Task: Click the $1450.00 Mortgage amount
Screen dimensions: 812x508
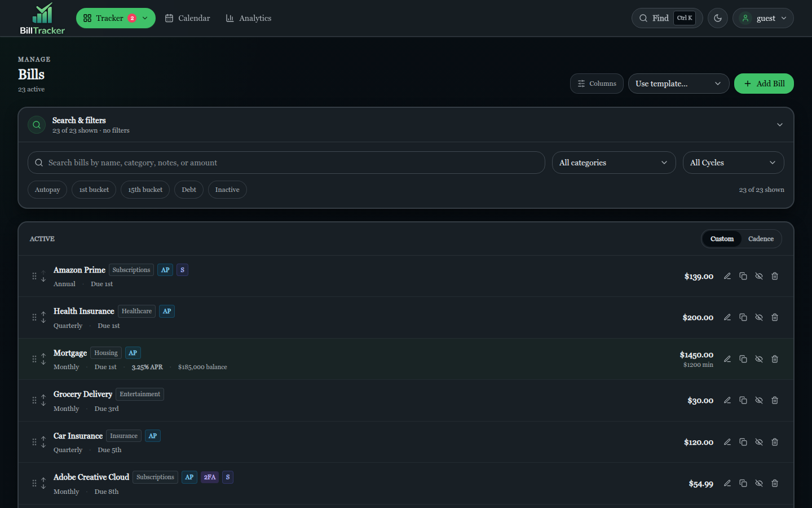Action: [696, 355]
